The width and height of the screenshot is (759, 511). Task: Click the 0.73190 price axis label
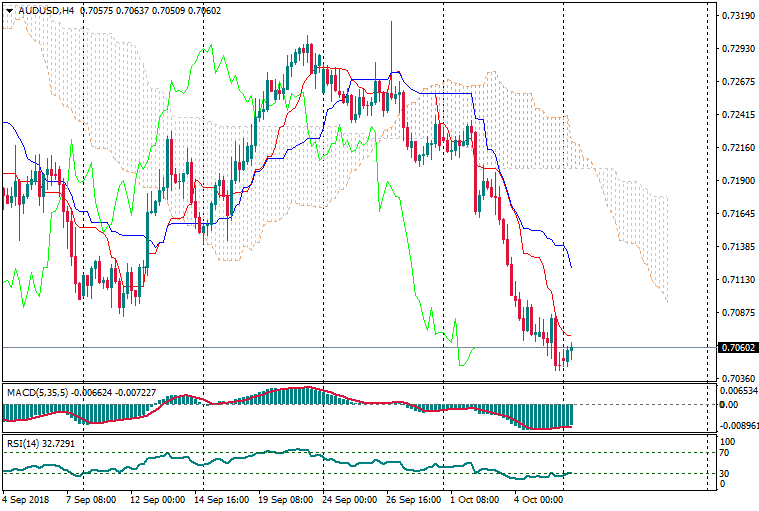736,17
